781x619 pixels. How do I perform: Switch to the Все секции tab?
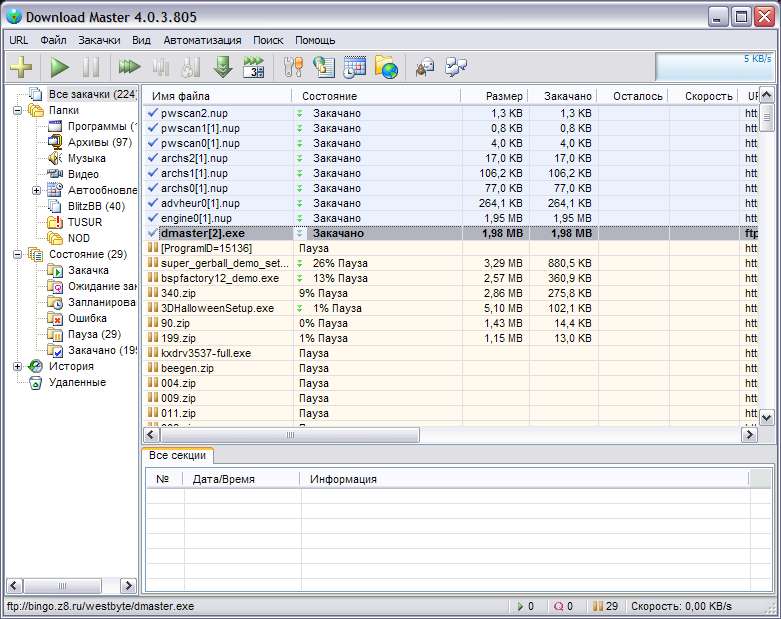pyautogui.click(x=177, y=455)
